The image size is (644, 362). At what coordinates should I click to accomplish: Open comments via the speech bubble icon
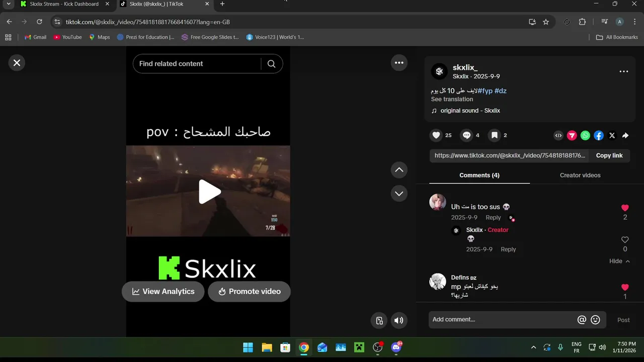[x=466, y=135]
